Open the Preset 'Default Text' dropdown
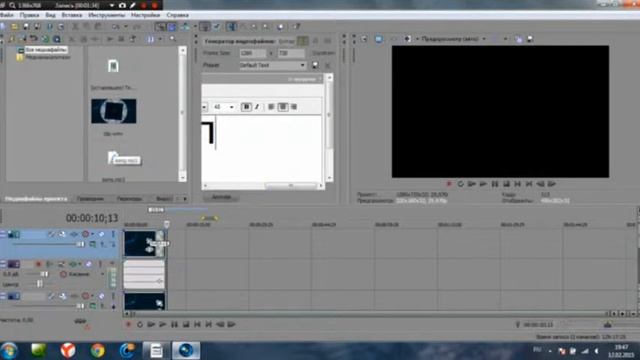 click(273, 65)
